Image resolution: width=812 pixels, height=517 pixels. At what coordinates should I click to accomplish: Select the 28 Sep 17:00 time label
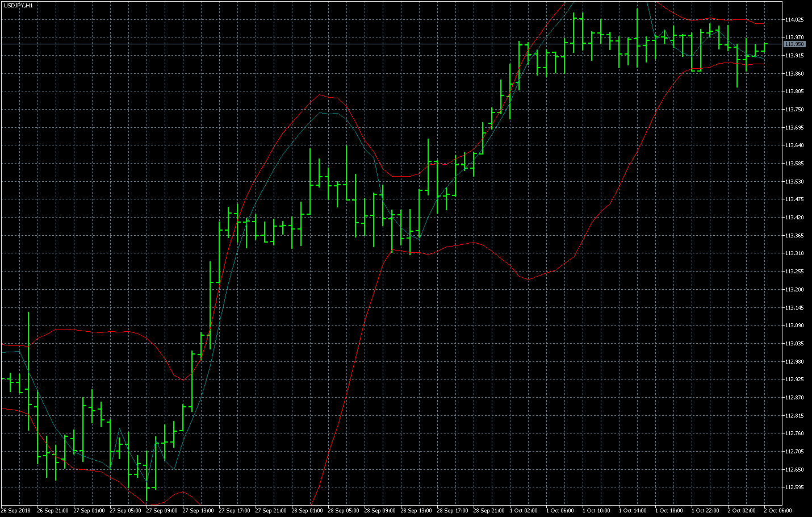[x=452, y=511]
